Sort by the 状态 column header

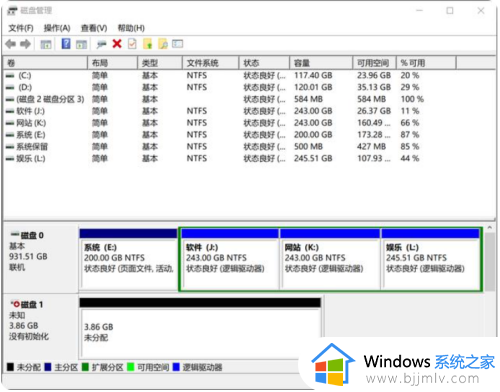coord(264,63)
